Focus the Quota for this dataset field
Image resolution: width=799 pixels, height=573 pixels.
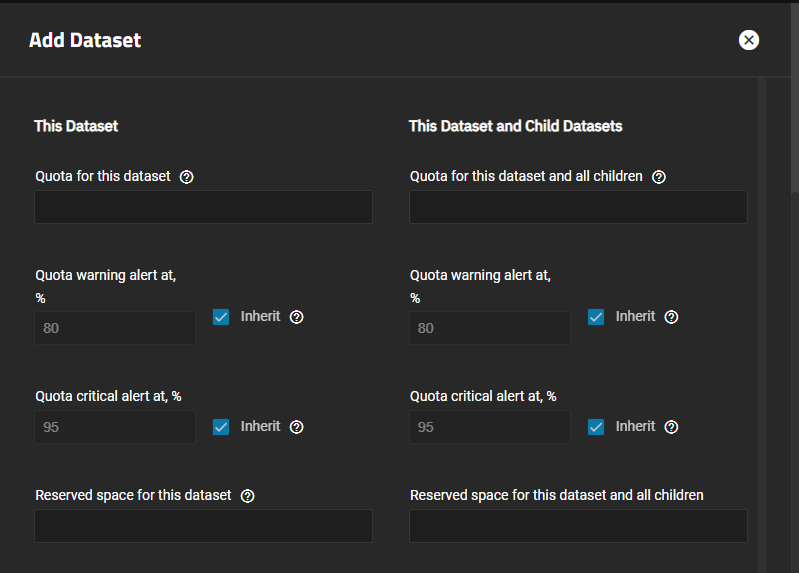pyautogui.click(x=203, y=207)
